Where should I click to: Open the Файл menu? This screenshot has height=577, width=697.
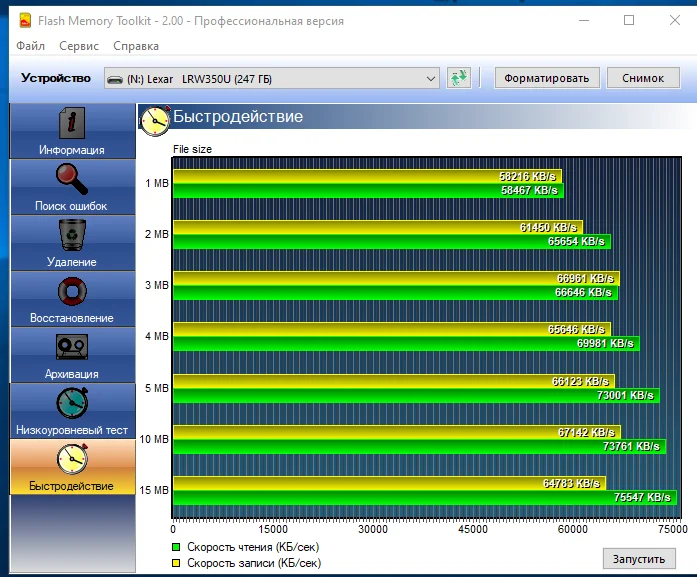pos(31,46)
